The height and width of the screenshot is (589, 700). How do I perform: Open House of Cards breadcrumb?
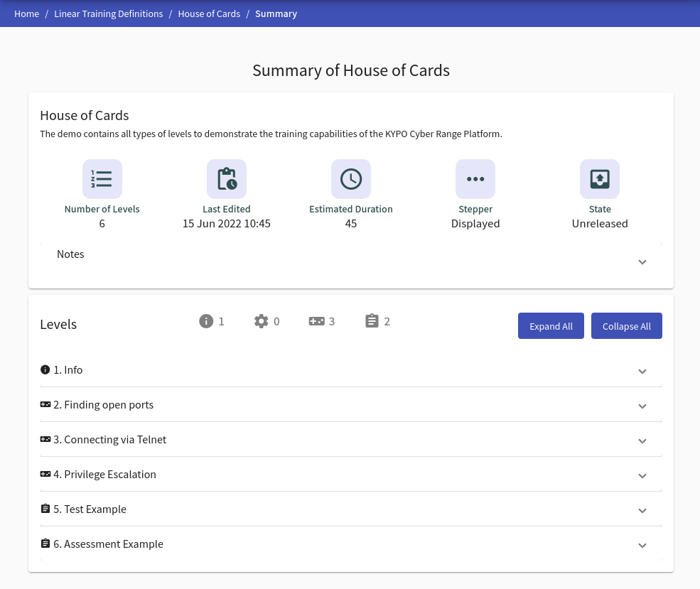[x=209, y=13]
